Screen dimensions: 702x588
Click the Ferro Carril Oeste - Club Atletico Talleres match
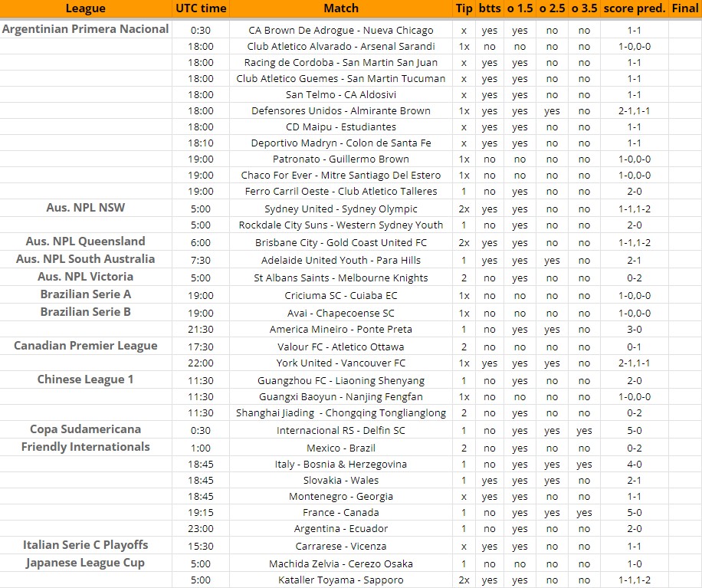(x=341, y=192)
